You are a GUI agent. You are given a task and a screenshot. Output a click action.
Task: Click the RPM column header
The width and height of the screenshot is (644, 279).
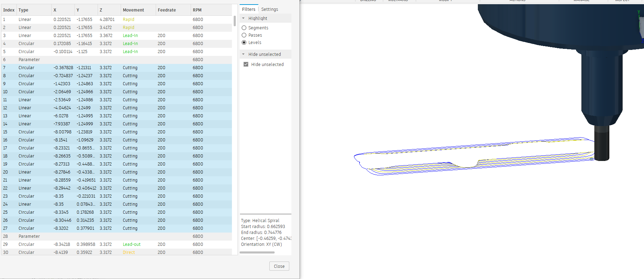pyautogui.click(x=211, y=10)
